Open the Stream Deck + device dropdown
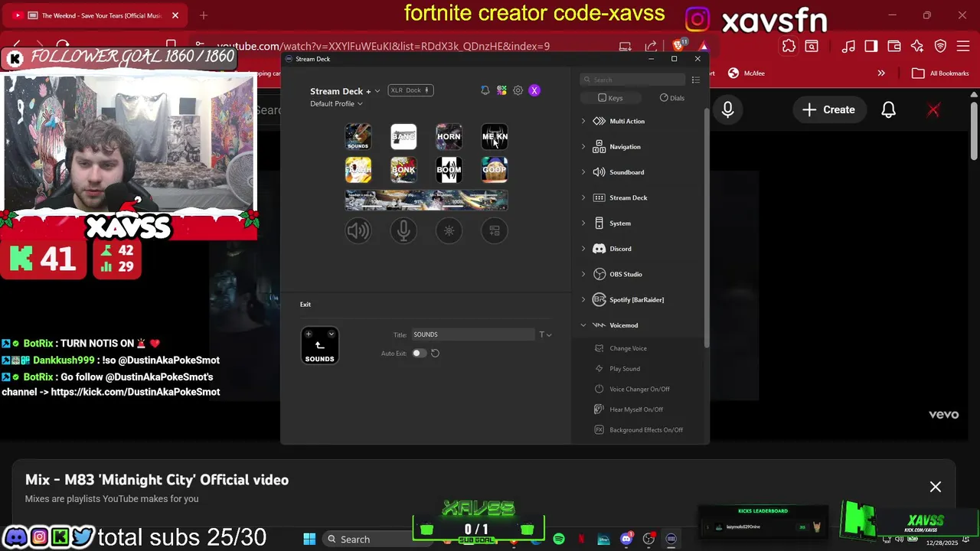 point(345,91)
